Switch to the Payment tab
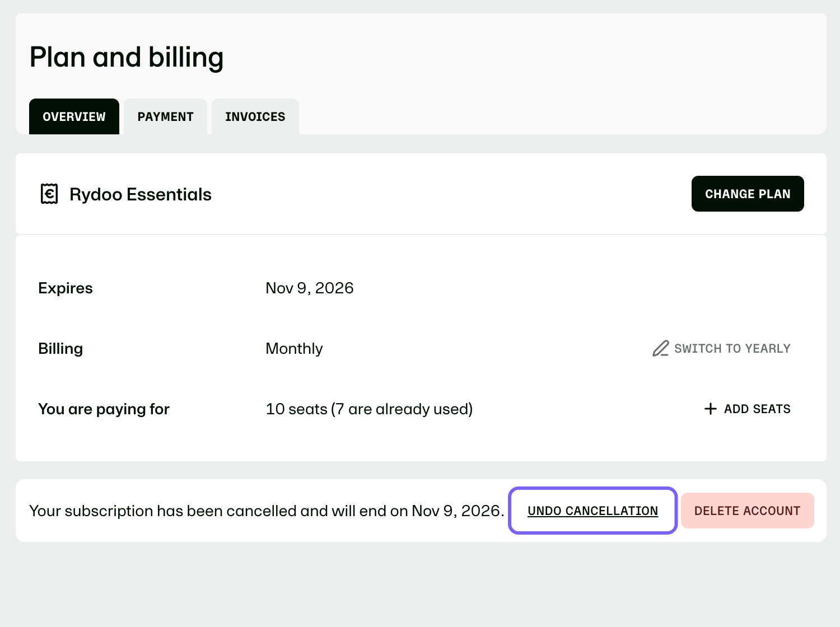Image resolution: width=840 pixels, height=627 pixels. (165, 116)
